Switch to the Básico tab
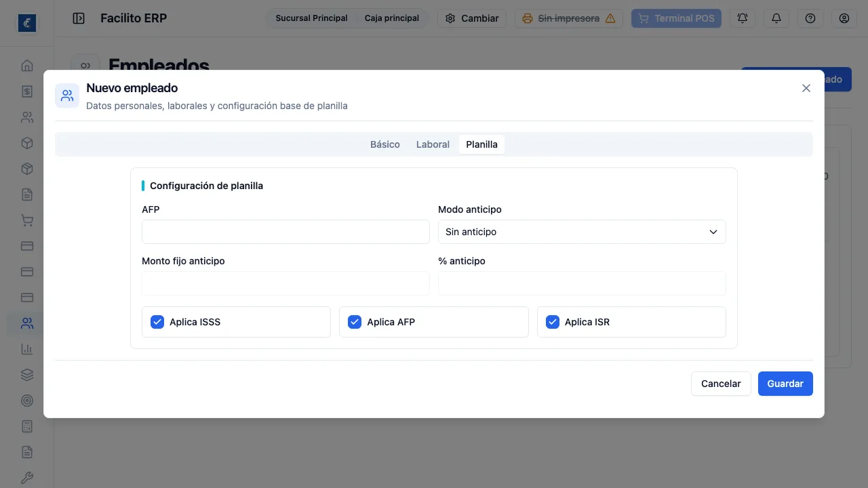This screenshot has height=488, width=868. point(385,144)
